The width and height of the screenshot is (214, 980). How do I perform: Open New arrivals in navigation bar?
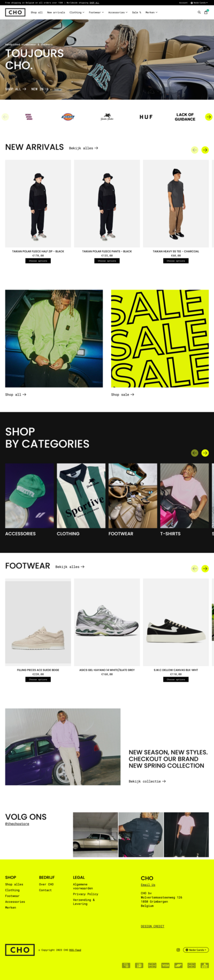click(56, 12)
